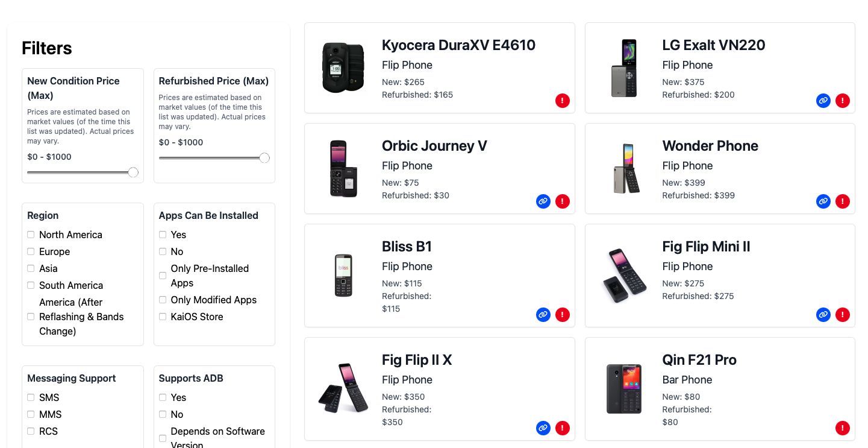Image resolution: width=868 pixels, height=448 pixels.
Task: Click the Qin F21 Pro phone thumbnail
Action: pos(624,388)
